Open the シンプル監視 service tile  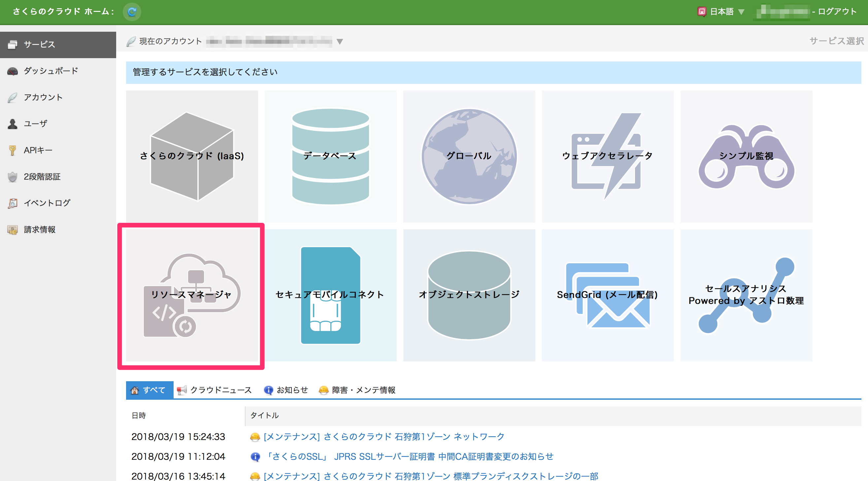746,156
